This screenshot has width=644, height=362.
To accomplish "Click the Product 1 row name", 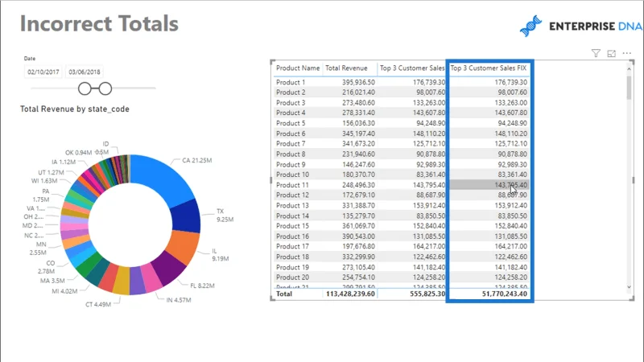I will click(291, 82).
